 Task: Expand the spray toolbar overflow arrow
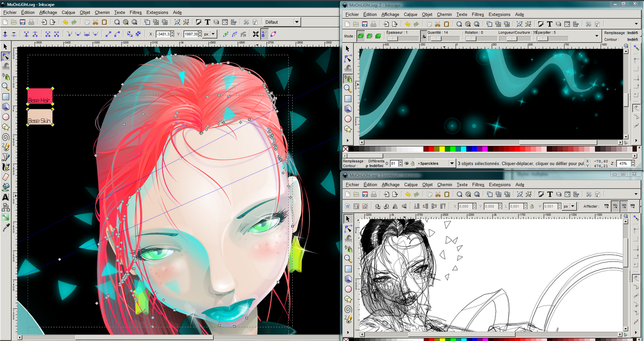(597, 36)
